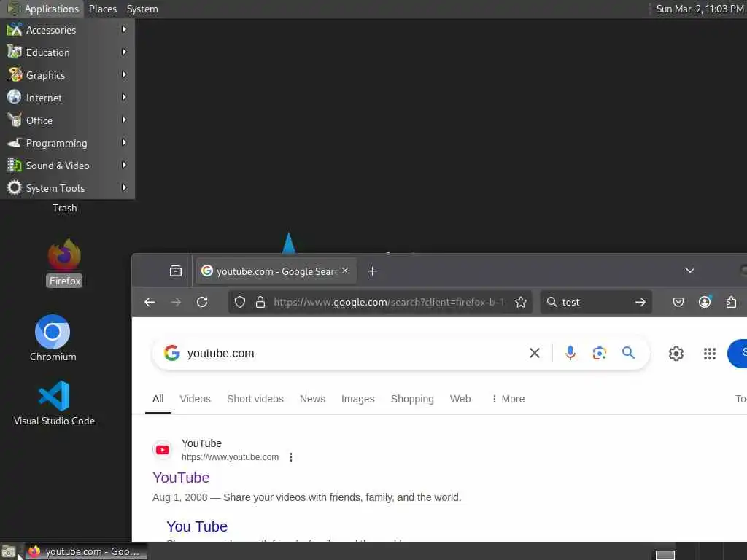The width and height of the screenshot is (747, 560).
Task: Switch to the Videos results tab
Action: click(195, 399)
